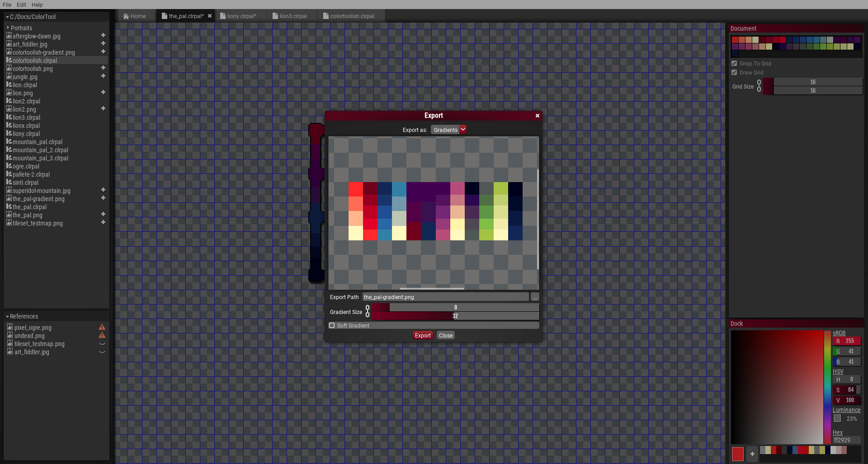Close the Export dialog via Close button
This screenshot has width=868, height=464.
pos(445,335)
